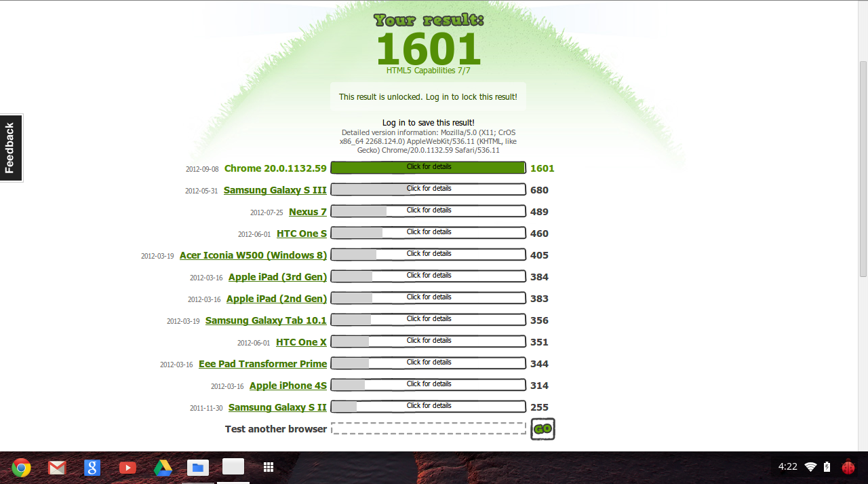Viewport: 868px width, 484px height.
Task: Click the Test another browser input field
Action: 428,428
